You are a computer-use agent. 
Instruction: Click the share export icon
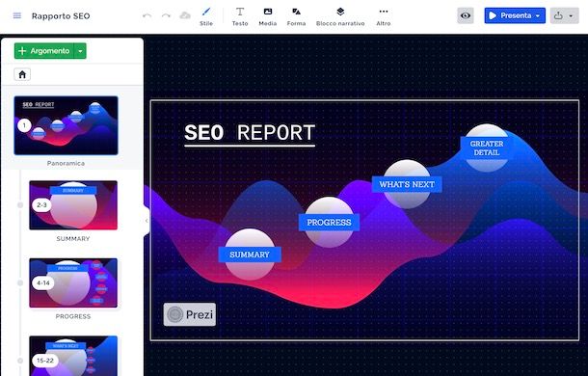coord(558,15)
